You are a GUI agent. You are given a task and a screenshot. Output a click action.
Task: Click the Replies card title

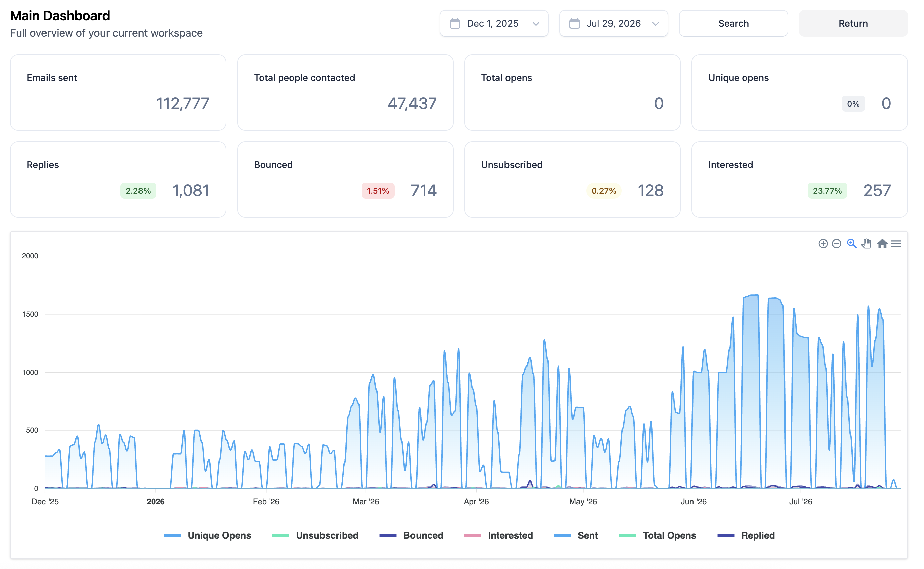(x=43, y=165)
